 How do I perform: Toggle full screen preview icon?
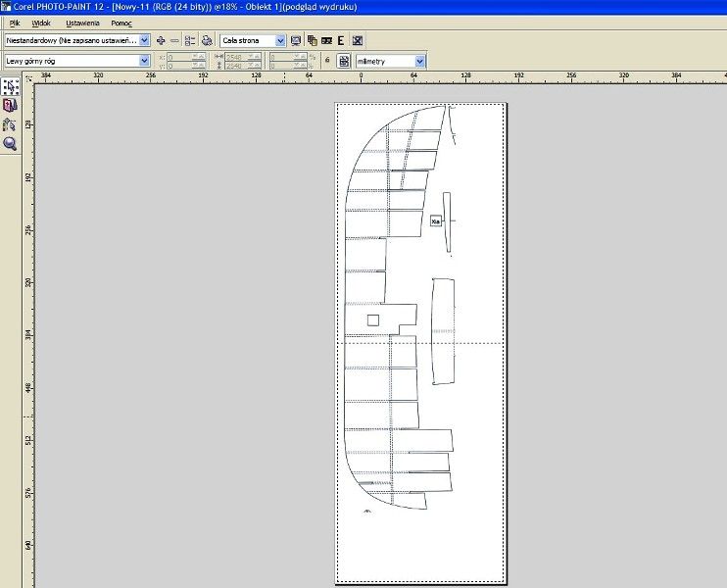click(296, 41)
